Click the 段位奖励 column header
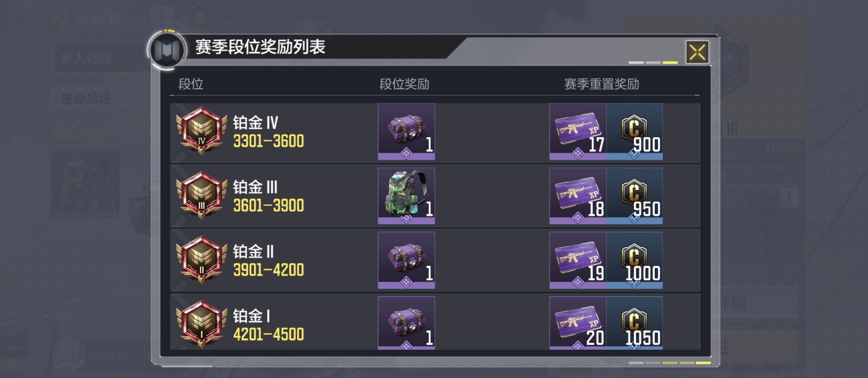The width and height of the screenshot is (868, 378). [404, 84]
